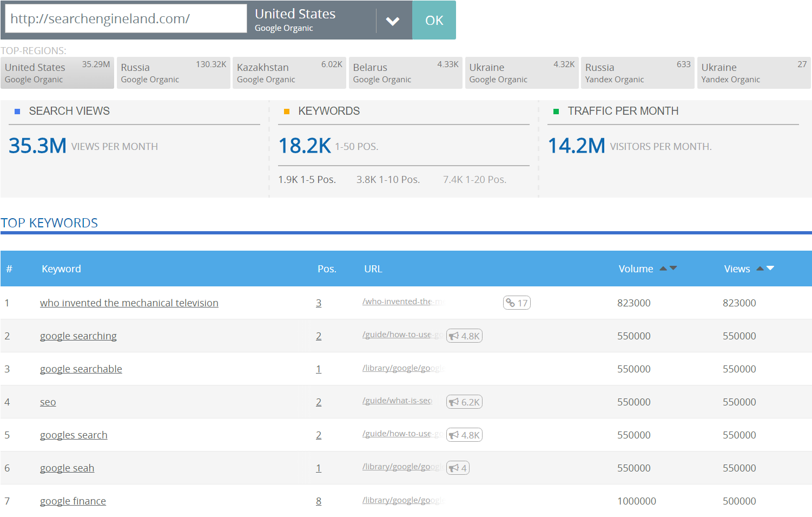Click the link badge showing 17
The height and width of the screenshot is (517, 812).
point(517,303)
